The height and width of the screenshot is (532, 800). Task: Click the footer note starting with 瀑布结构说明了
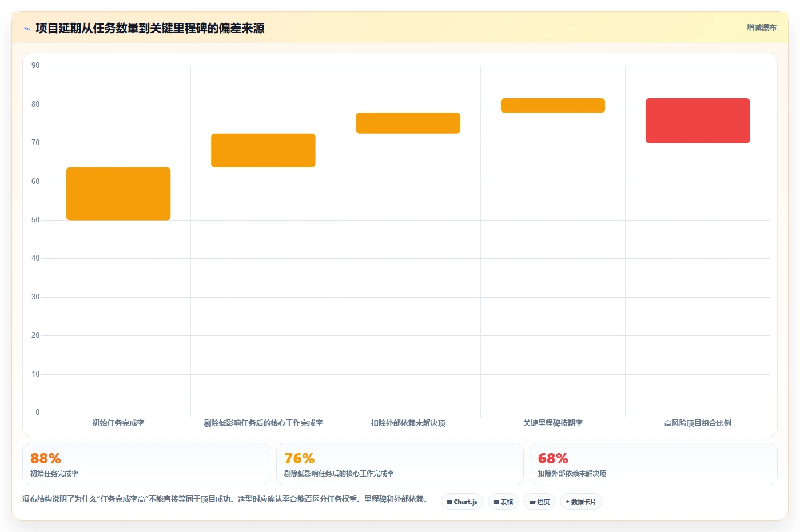pos(225,499)
